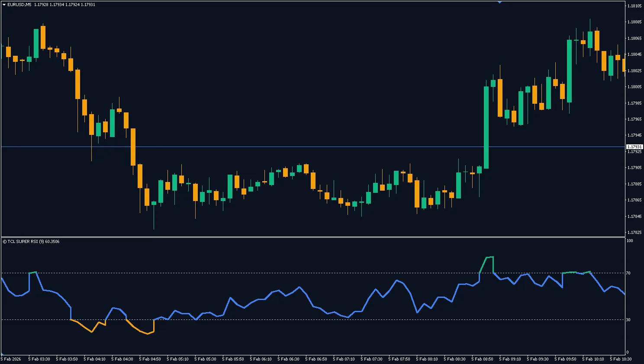Click the 70 level dashed line in RSI panel

[x=303, y=273]
